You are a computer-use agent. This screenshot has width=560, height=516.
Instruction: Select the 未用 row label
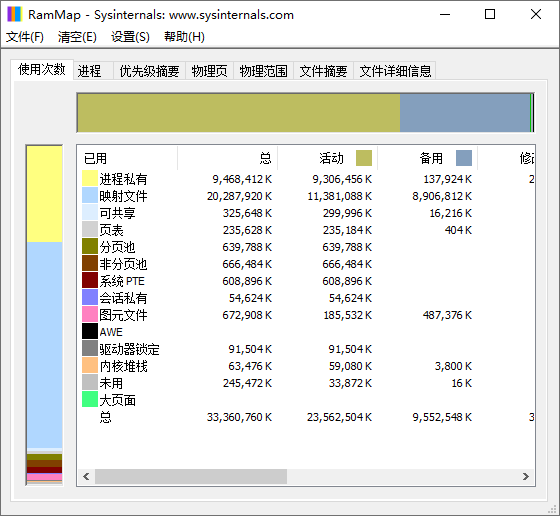coord(111,383)
